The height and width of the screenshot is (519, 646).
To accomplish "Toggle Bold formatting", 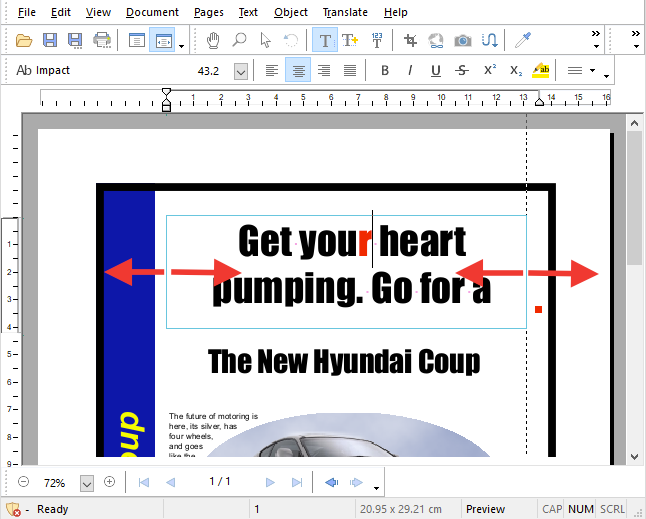I will point(385,70).
